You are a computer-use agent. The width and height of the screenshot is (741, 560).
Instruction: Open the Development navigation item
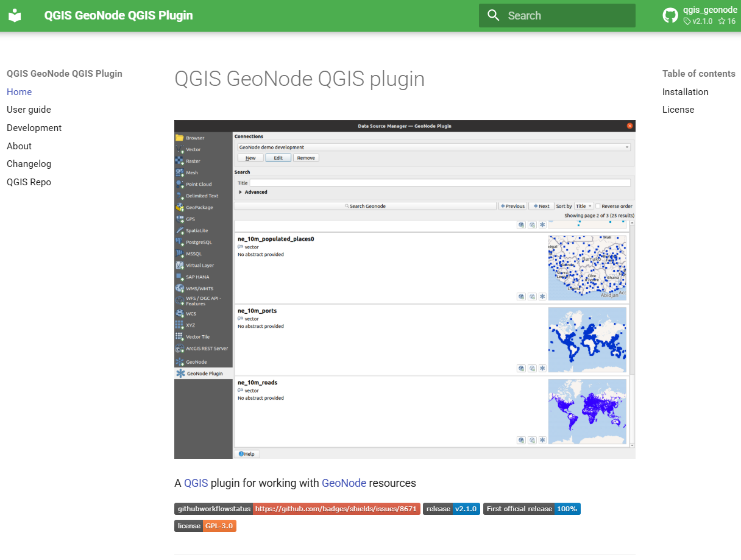pyautogui.click(x=34, y=128)
